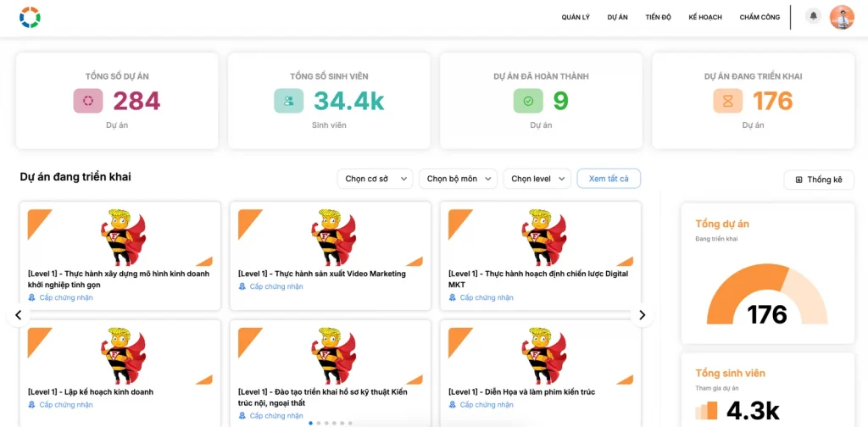Click the Thống kê button
868x427 pixels.
click(x=819, y=180)
